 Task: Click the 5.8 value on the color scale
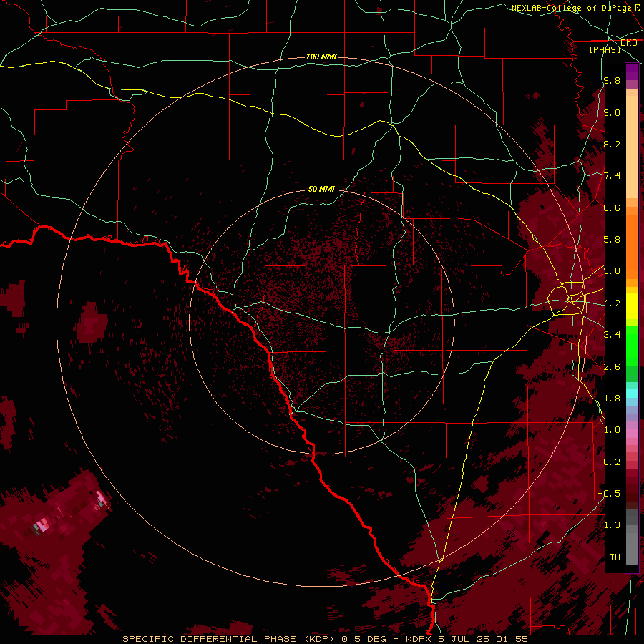(612, 240)
